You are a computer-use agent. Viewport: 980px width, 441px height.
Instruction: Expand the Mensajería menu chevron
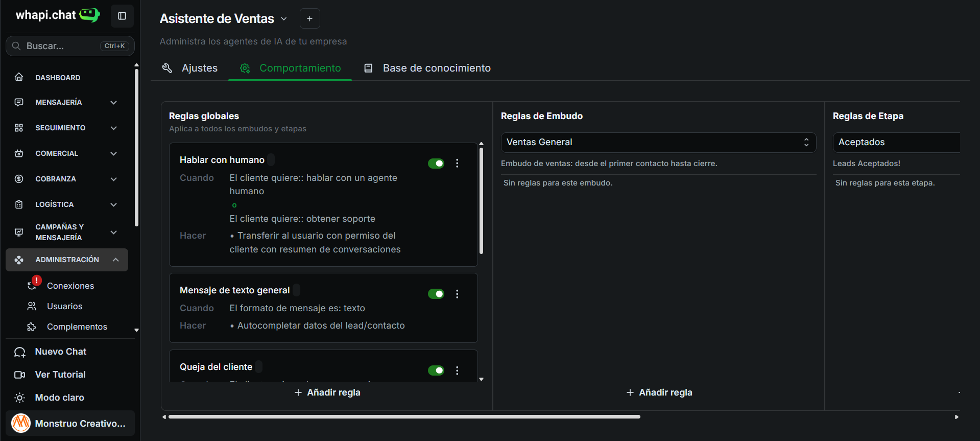click(x=114, y=102)
